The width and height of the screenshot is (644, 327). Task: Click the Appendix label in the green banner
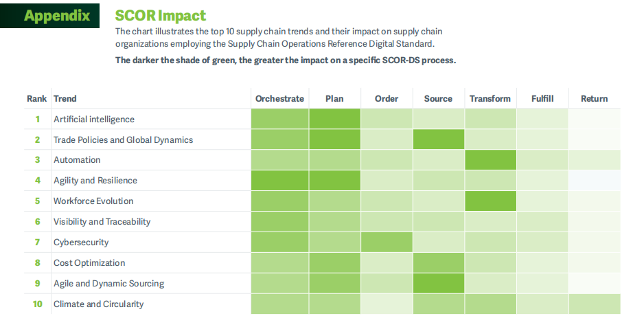[57, 15]
